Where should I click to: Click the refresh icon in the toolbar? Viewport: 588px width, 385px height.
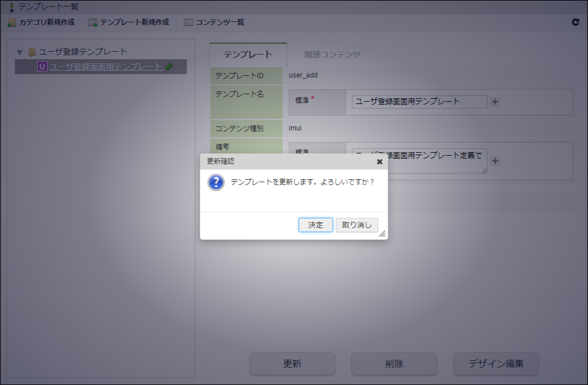(575, 22)
